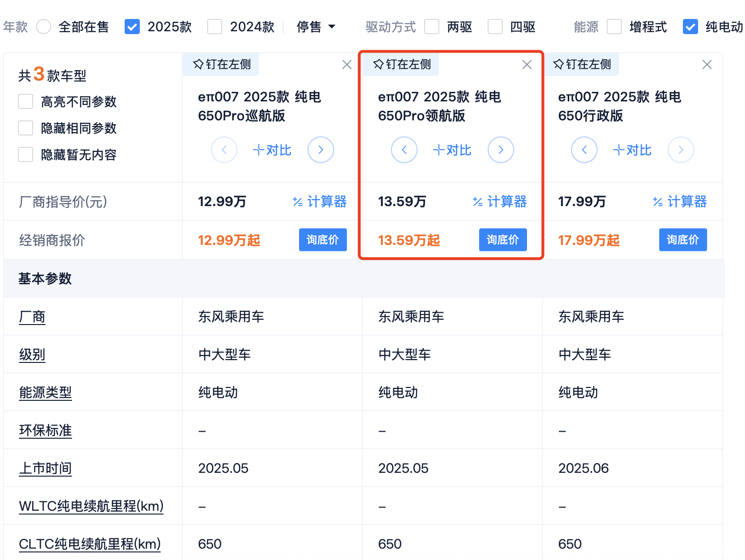Remove 650Pro领航版 column with close icon
745x560 pixels.
pos(527,64)
